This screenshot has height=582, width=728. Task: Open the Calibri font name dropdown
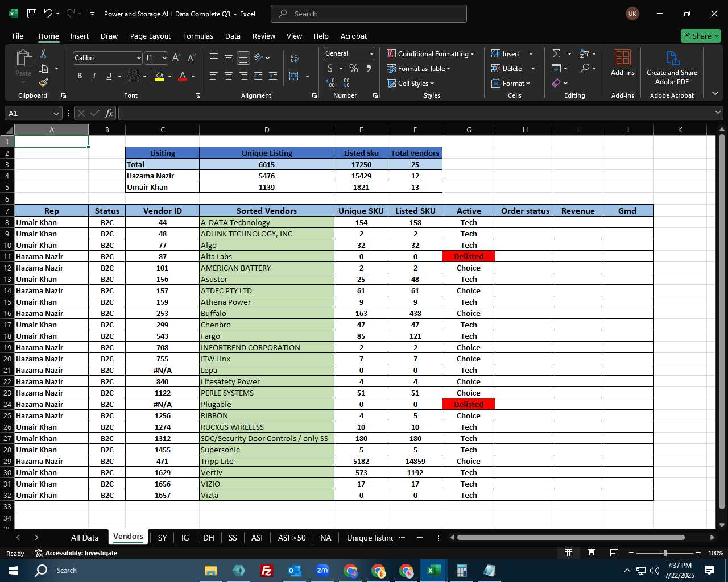pos(138,58)
